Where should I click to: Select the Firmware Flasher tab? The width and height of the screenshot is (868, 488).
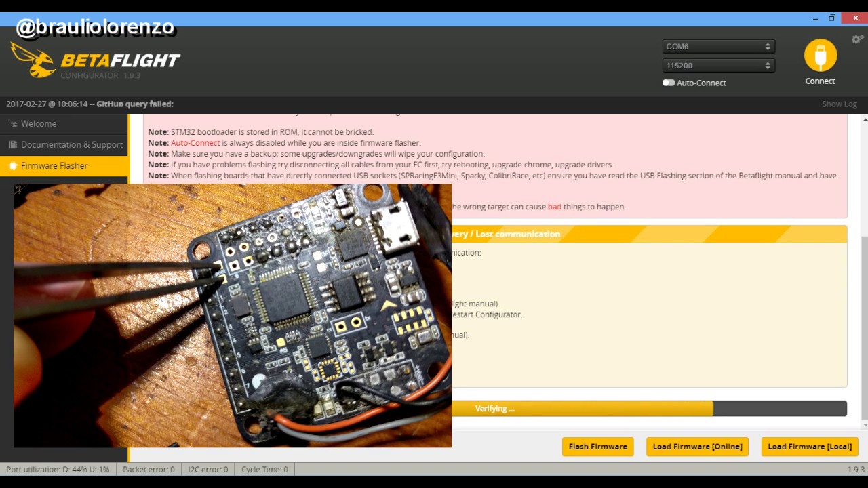click(64, 166)
